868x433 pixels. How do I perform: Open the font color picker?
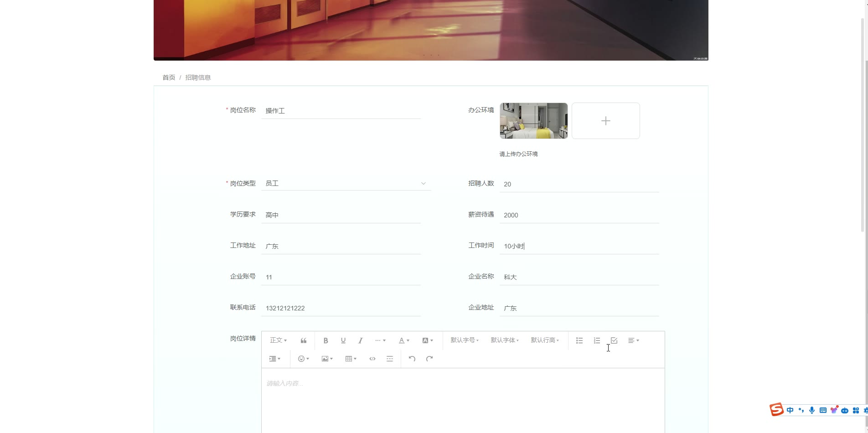pyautogui.click(x=404, y=340)
